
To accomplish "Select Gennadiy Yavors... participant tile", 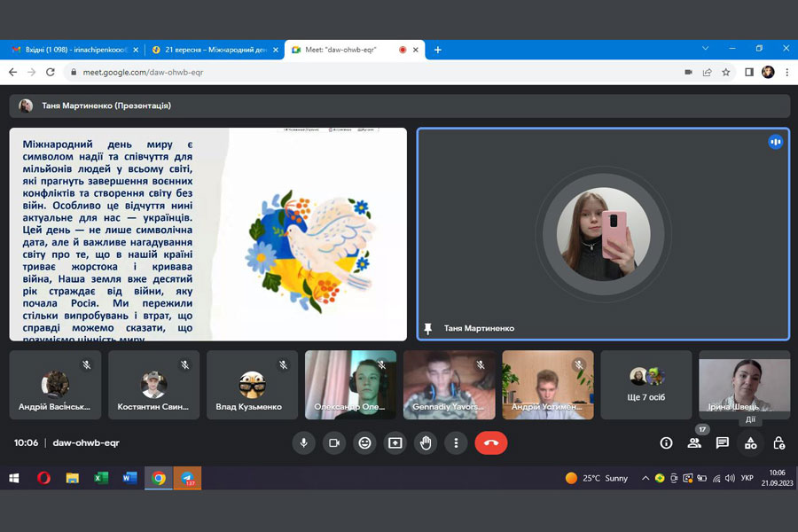I will 450,385.
